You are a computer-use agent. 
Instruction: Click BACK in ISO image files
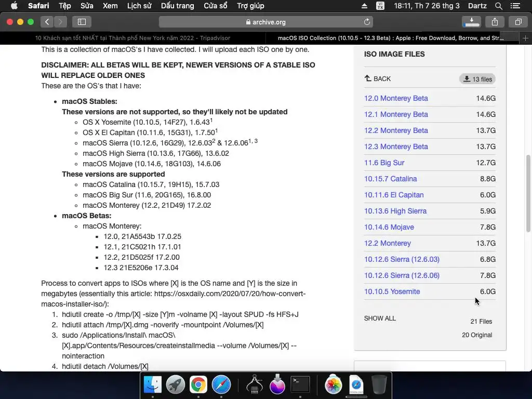(x=378, y=79)
